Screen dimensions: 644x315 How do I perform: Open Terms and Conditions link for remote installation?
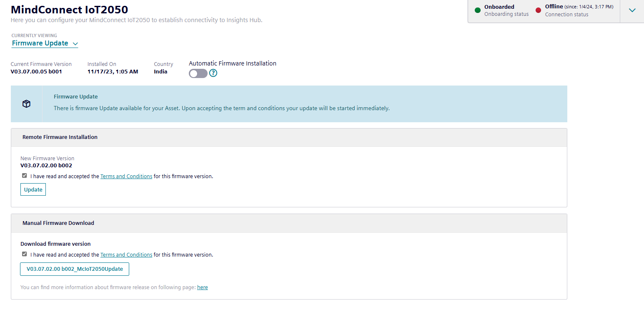126,176
